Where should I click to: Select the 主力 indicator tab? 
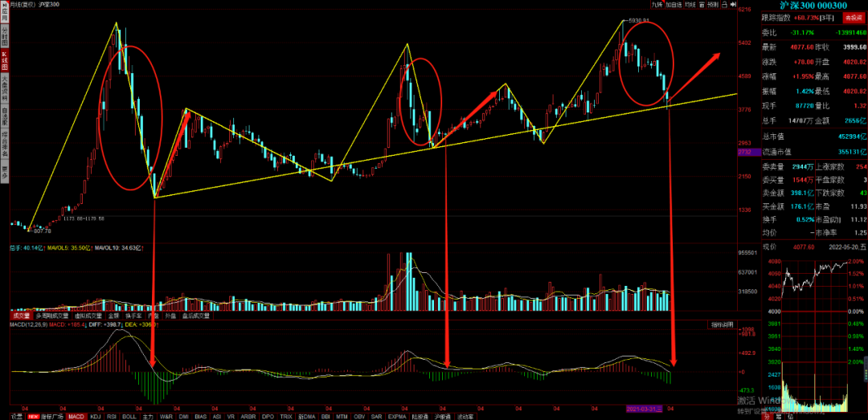pos(148,416)
